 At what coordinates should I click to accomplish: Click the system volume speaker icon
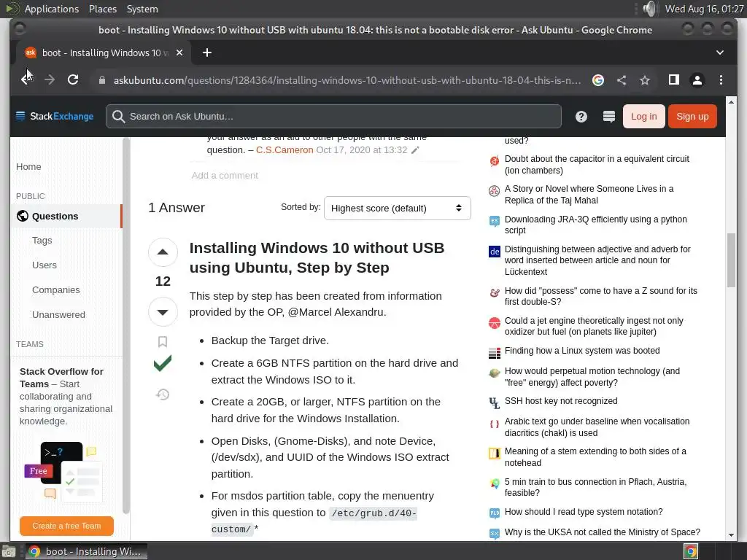coord(649,9)
